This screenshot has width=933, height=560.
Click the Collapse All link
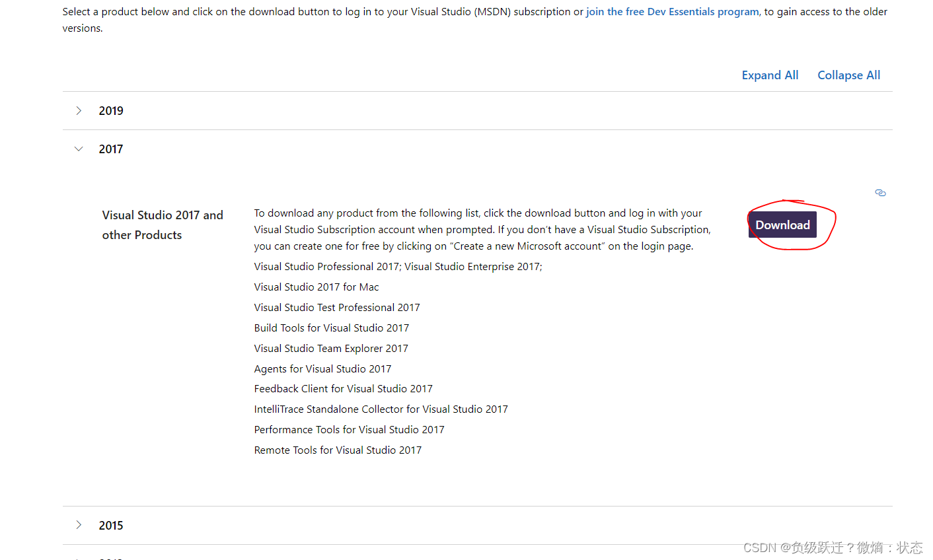(x=849, y=75)
